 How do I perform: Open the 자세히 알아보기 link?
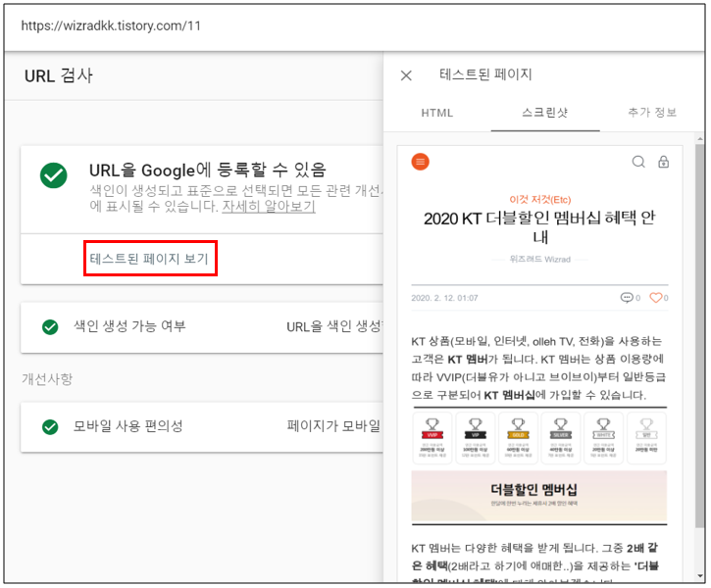(x=269, y=207)
